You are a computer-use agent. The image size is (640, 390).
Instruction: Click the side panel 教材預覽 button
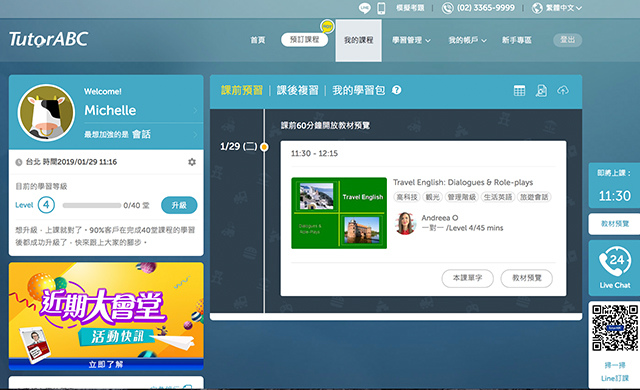point(614,224)
